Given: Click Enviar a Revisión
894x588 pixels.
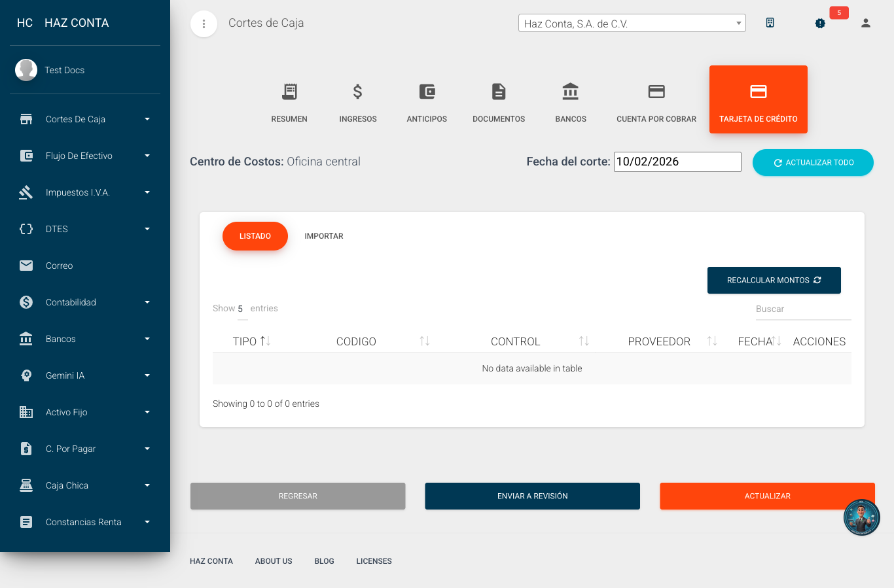Looking at the screenshot, I should pos(532,496).
